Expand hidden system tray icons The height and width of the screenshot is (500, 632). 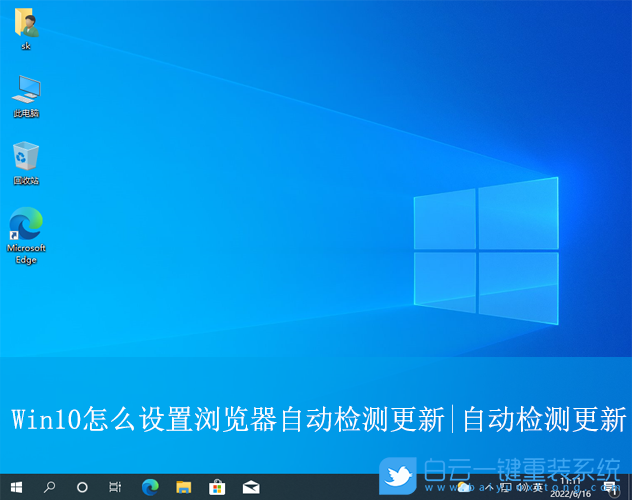pyautogui.click(x=489, y=488)
